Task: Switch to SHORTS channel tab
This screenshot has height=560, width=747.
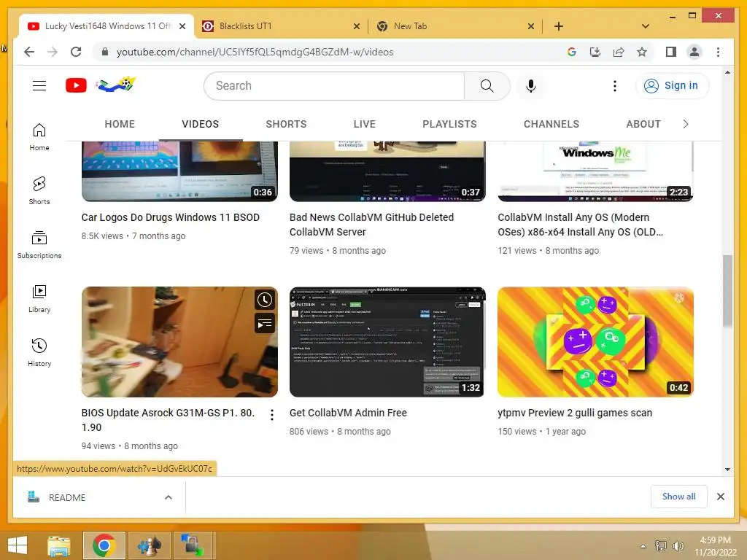Action: [x=286, y=124]
